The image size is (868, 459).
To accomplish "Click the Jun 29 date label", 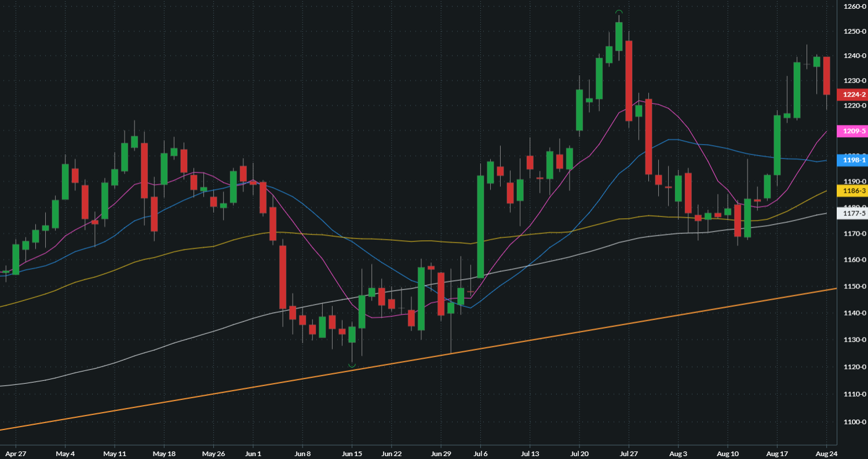I will [441, 453].
